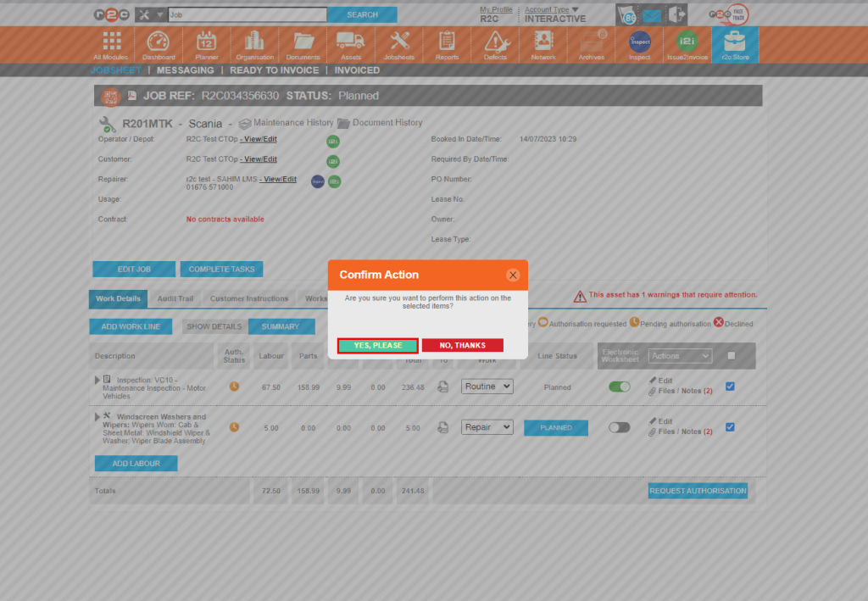This screenshot has height=601, width=868.
Task: Go to the Archives module
Action: tap(591, 44)
